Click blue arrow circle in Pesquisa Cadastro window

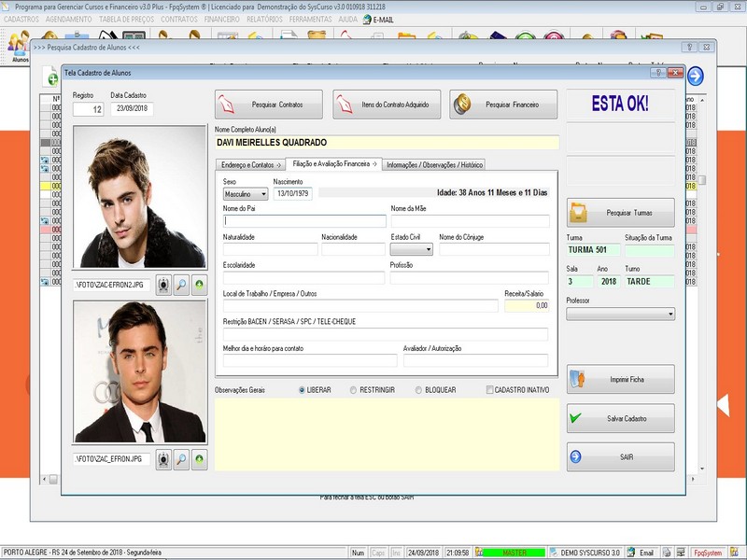[696, 77]
